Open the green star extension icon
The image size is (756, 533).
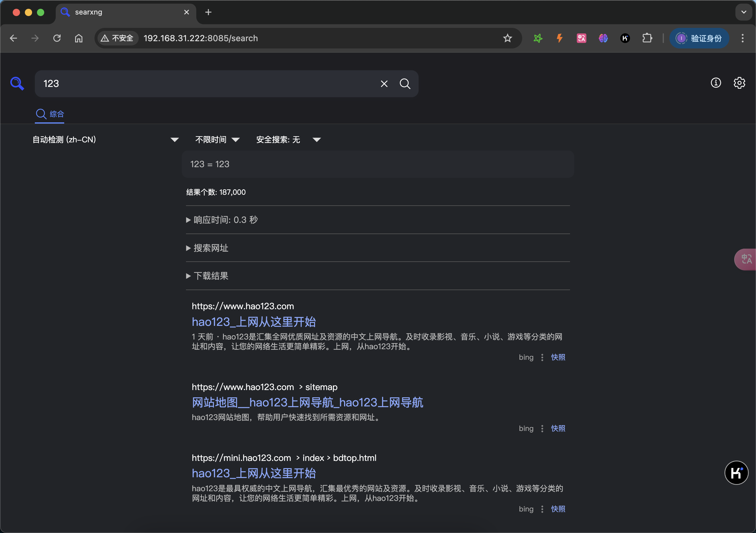tap(538, 38)
